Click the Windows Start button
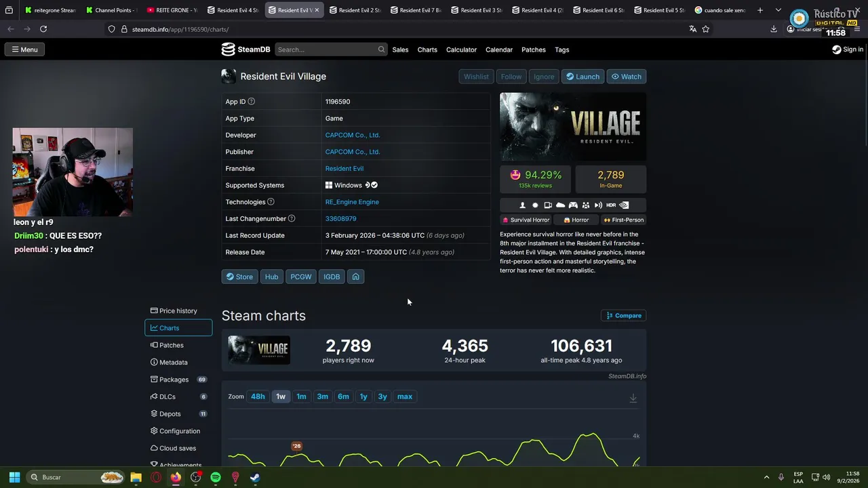The height and width of the screenshot is (488, 868). 14,477
